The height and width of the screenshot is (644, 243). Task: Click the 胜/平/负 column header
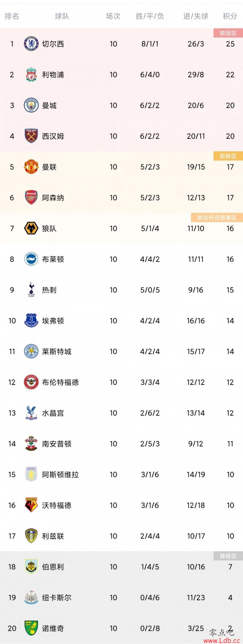[150, 16]
